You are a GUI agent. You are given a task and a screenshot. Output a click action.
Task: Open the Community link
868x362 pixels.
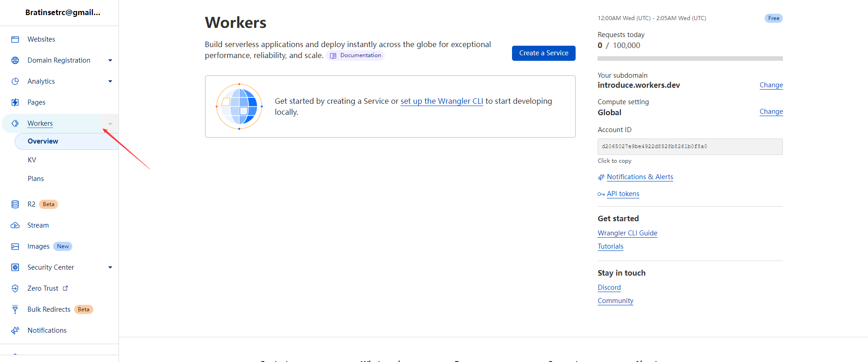(615, 301)
